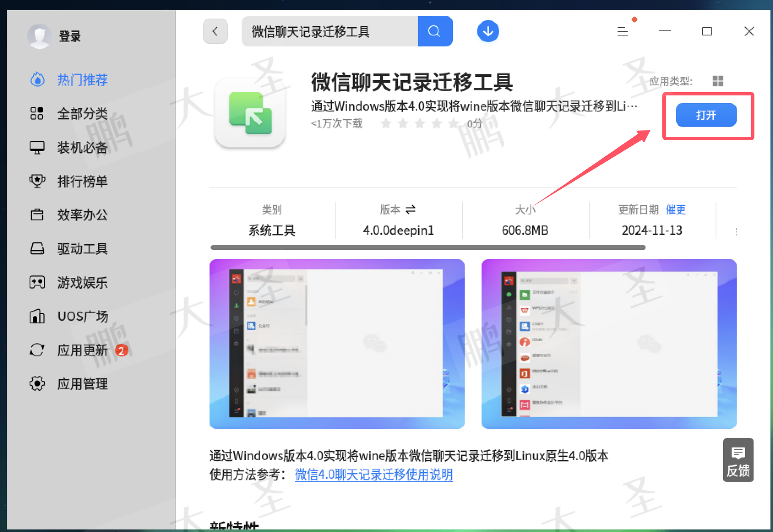Click 全部分类 menu label
Image resolution: width=773 pixels, height=532 pixels.
point(83,114)
